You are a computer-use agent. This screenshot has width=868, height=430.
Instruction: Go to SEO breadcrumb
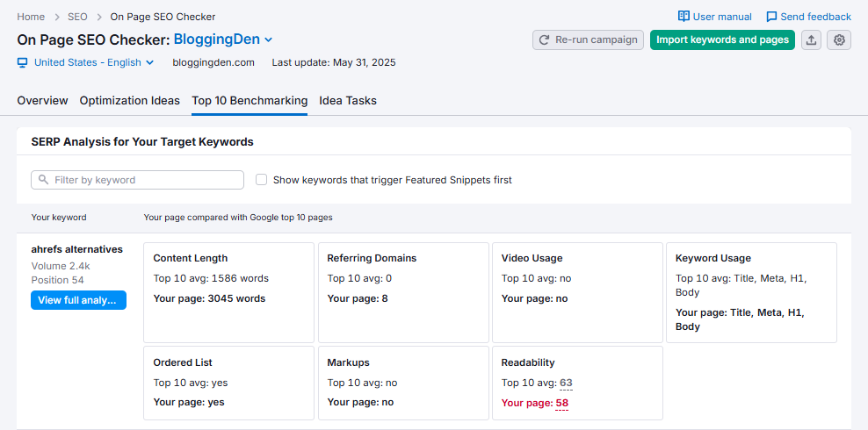point(77,17)
